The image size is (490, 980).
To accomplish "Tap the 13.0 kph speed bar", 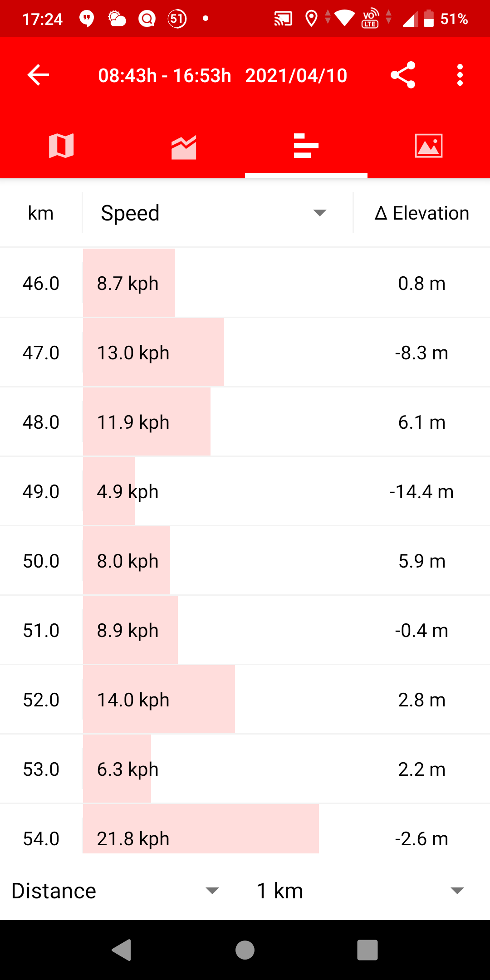I will pyautogui.click(x=153, y=353).
